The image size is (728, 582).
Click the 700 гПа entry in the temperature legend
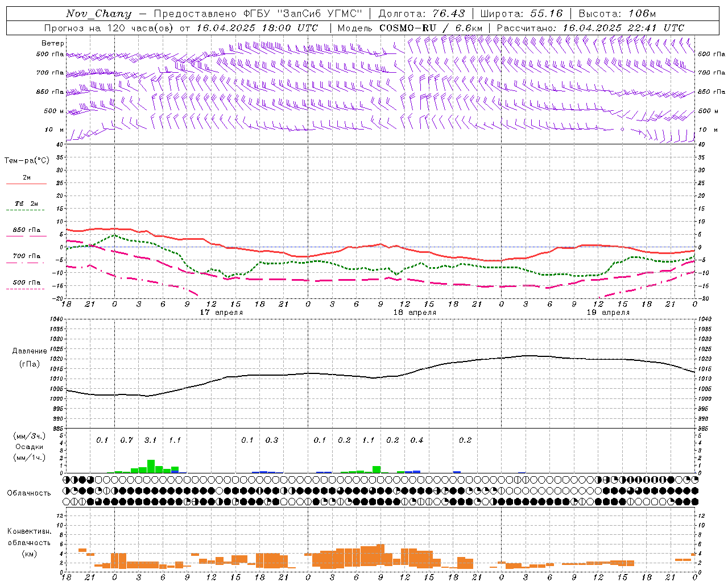[x=27, y=256]
